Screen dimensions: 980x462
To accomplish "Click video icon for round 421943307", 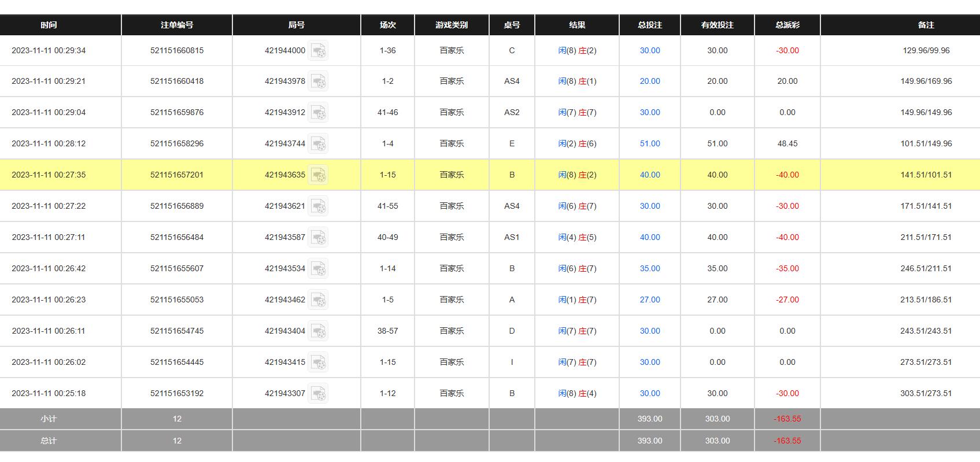I will [318, 394].
